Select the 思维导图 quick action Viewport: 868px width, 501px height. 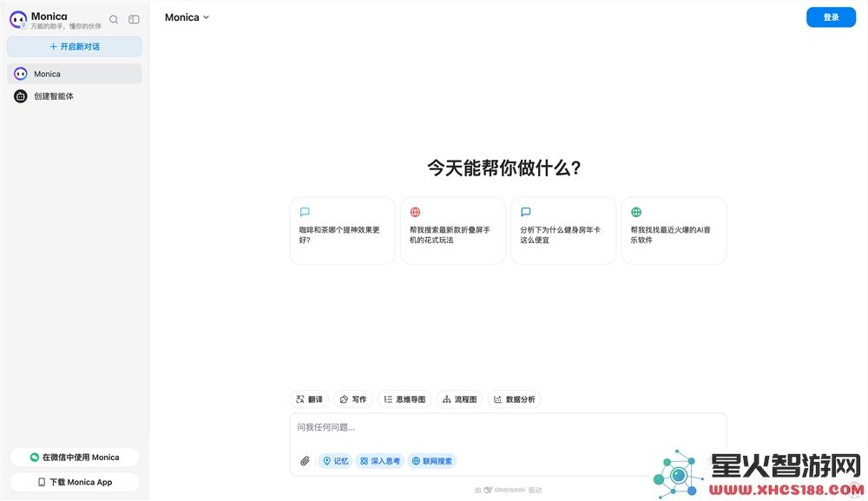click(x=404, y=399)
